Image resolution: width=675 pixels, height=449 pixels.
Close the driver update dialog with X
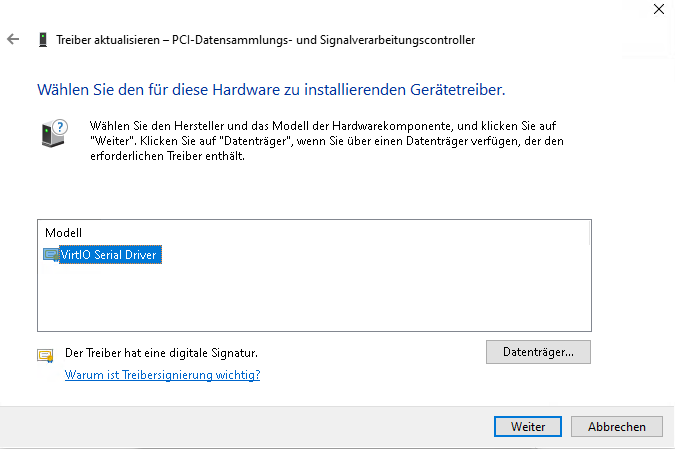(656, 9)
